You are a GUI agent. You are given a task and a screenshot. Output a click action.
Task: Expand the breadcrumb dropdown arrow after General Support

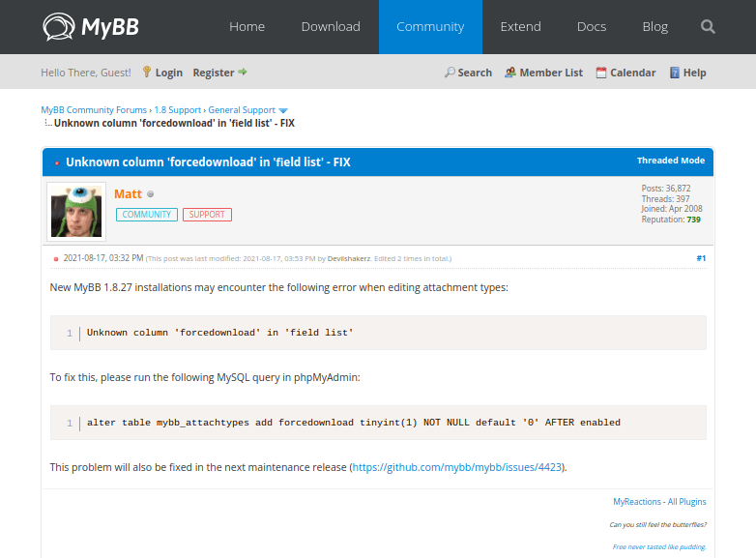(x=283, y=110)
